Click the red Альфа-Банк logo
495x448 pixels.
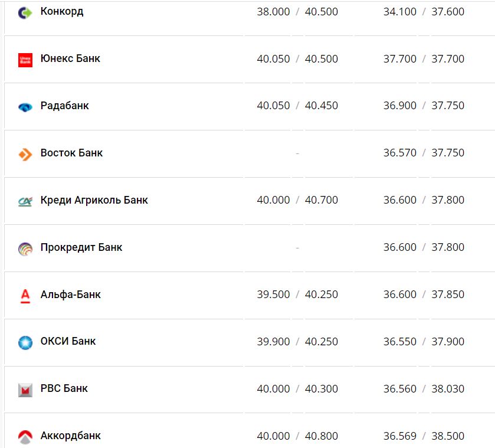[x=25, y=295]
